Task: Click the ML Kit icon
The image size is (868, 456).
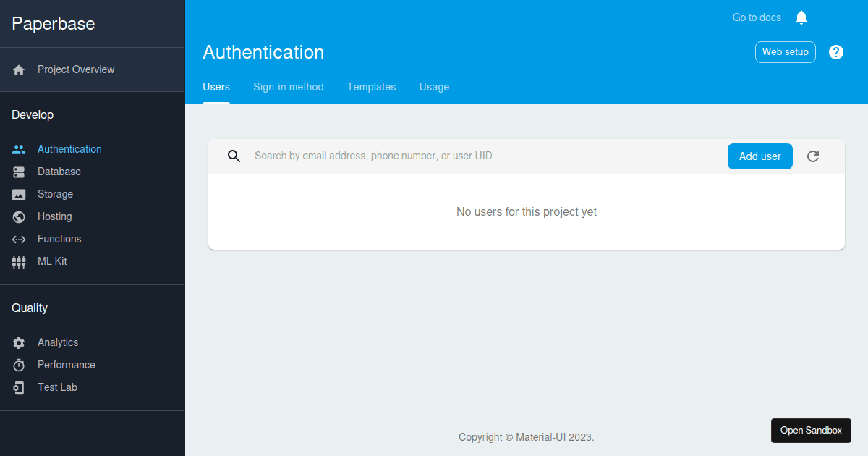Action: (19, 262)
